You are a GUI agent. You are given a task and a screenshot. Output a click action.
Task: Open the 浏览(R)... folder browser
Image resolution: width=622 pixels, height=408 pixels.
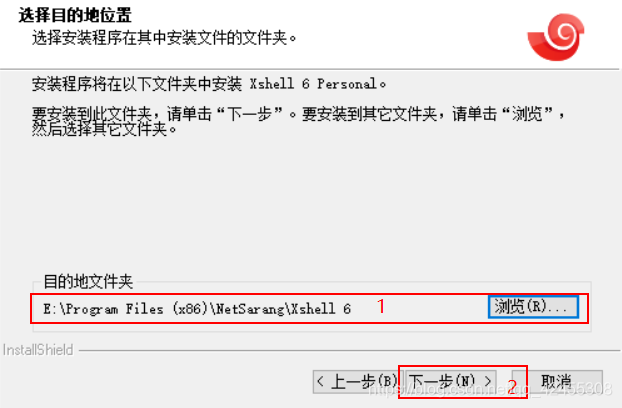pyautogui.click(x=533, y=306)
